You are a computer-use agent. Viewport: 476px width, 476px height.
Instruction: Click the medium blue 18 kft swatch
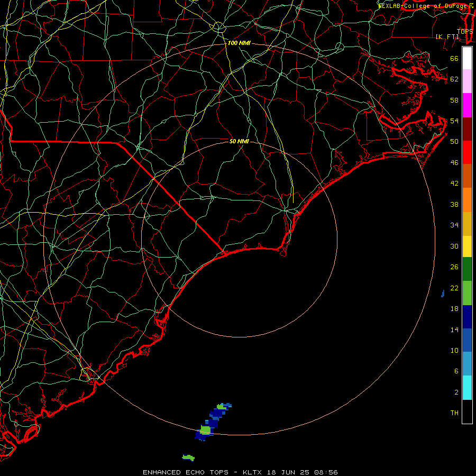click(x=467, y=340)
